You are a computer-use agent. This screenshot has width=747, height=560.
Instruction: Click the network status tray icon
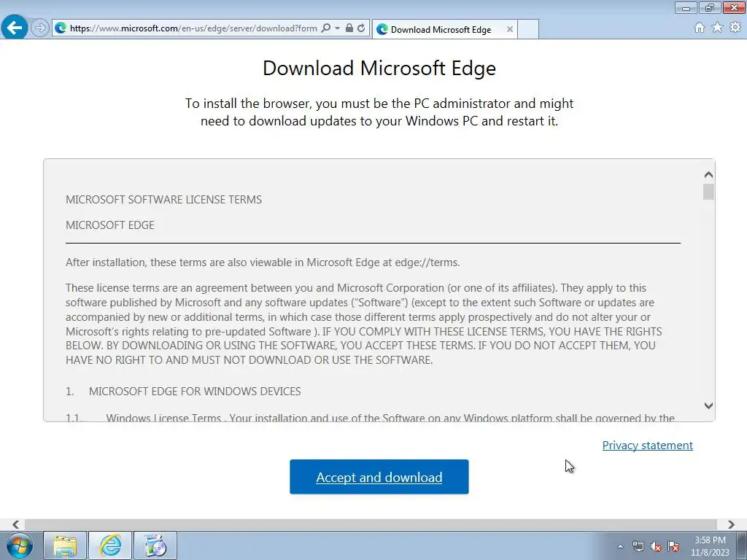coord(638,546)
